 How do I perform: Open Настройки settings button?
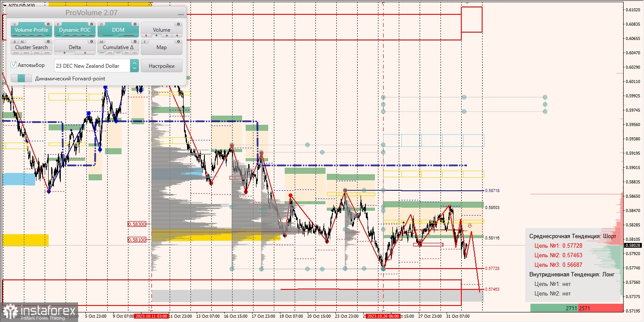click(161, 66)
